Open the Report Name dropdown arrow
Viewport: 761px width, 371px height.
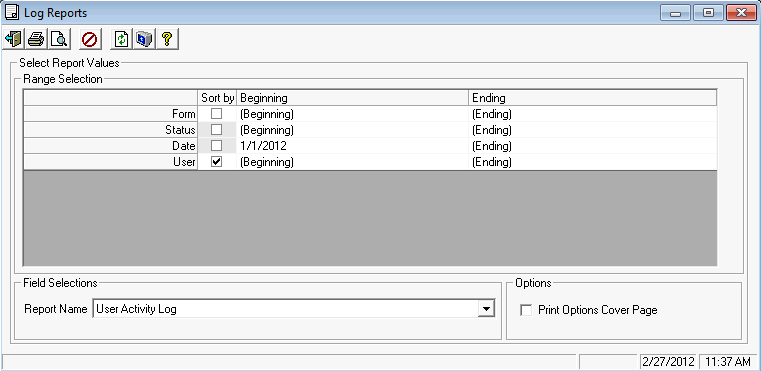(x=486, y=309)
